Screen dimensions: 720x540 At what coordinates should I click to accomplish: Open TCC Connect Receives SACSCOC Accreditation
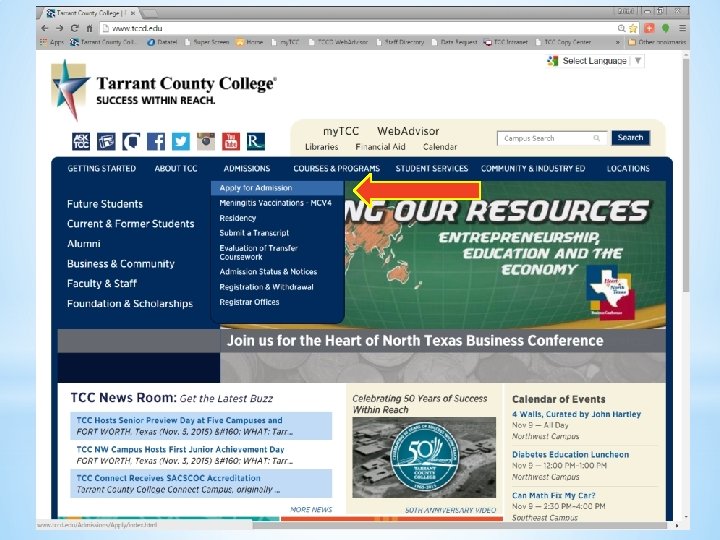tap(169, 478)
